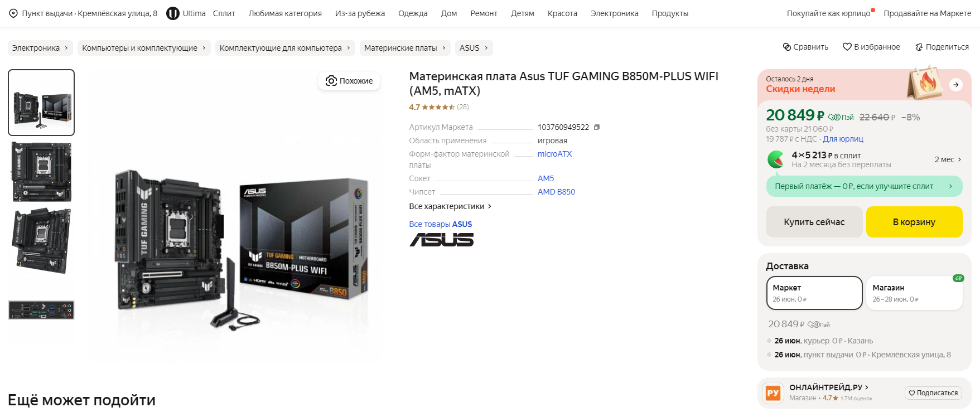Click the ASUS brand logo
Image resolution: width=980 pixels, height=412 pixels.
coord(441,240)
